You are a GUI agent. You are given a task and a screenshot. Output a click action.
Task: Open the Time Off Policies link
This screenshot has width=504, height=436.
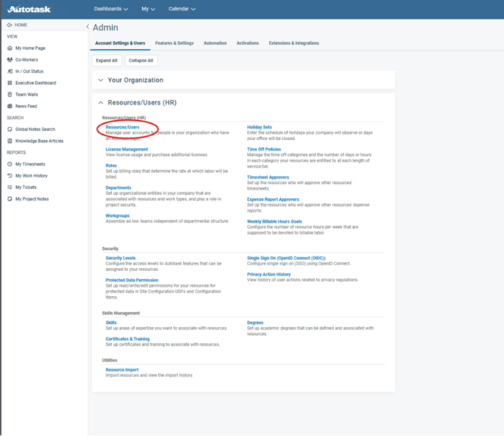264,149
